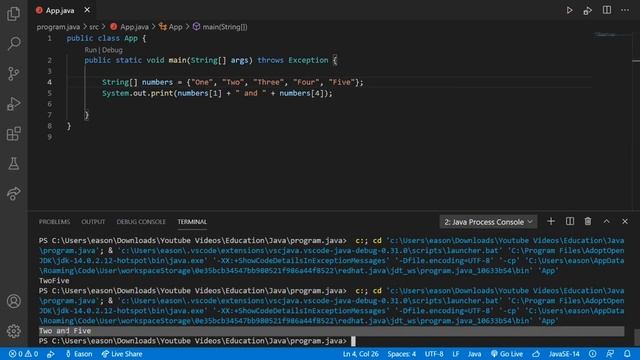Image resolution: width=640 pixels, height=360 pixels.
Task: Open the Extensions view
Action: pos(13,134)
